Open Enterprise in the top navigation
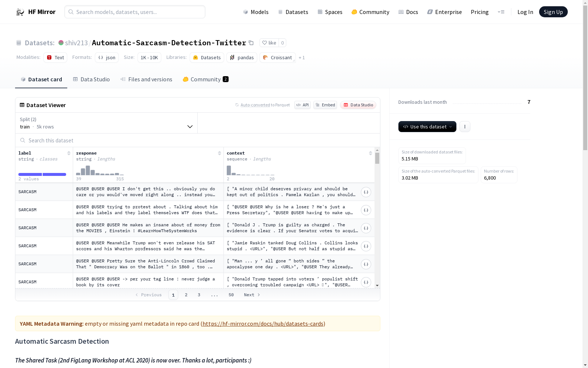The height and width of the screenshot is (368, 588). click(x=444, y=12)
